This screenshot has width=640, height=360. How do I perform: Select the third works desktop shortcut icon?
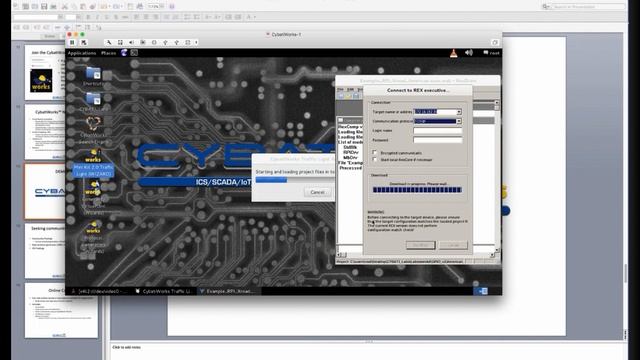click(93, 238)
